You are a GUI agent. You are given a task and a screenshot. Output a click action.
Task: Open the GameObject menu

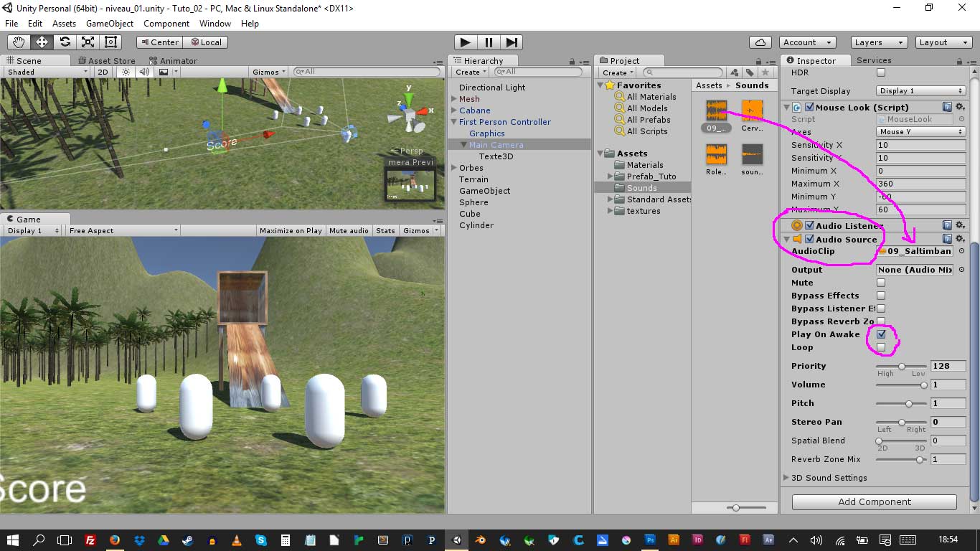[109, 24]
